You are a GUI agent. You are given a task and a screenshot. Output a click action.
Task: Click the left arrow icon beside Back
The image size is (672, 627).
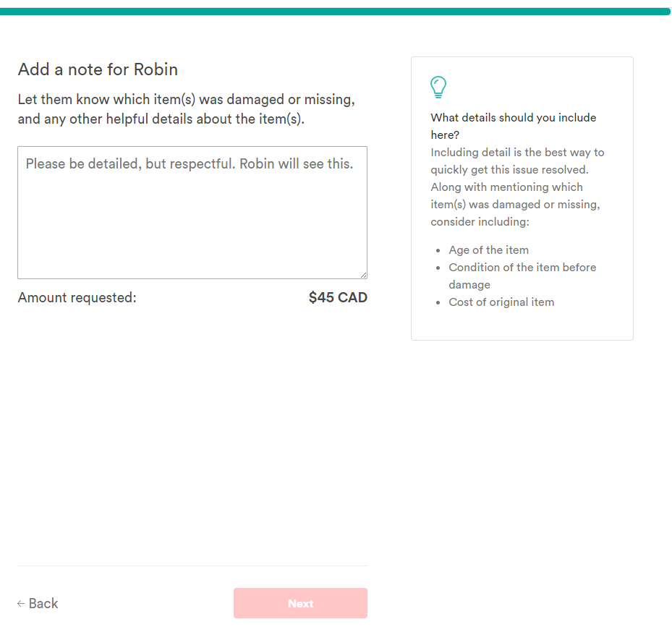pos(21,604)
